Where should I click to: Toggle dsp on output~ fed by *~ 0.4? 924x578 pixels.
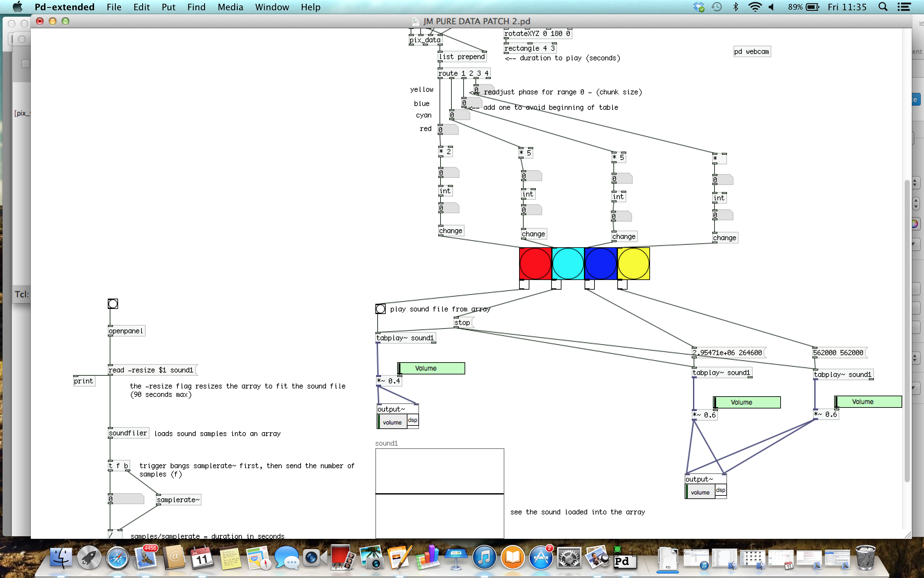coord(413,420)
